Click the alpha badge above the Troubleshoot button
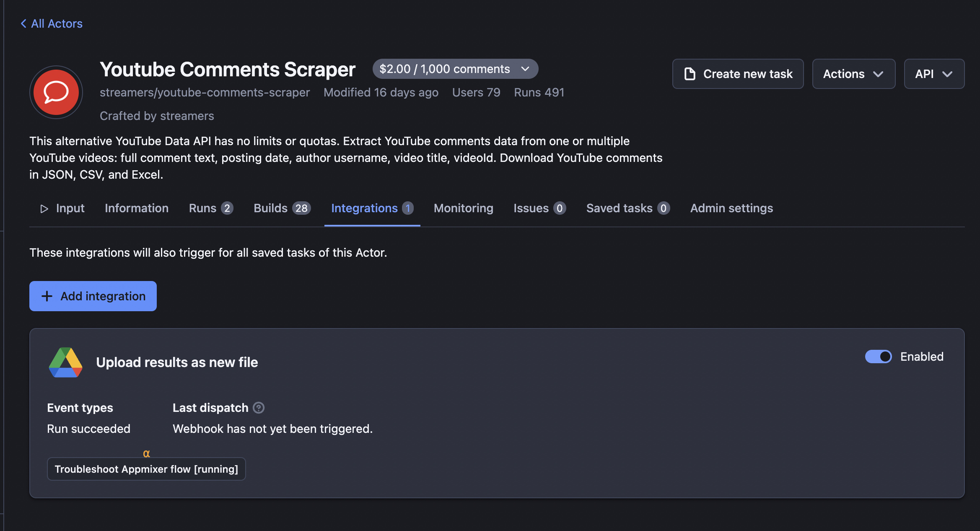The width and height of the screenshot is (980, 531). 147,453
